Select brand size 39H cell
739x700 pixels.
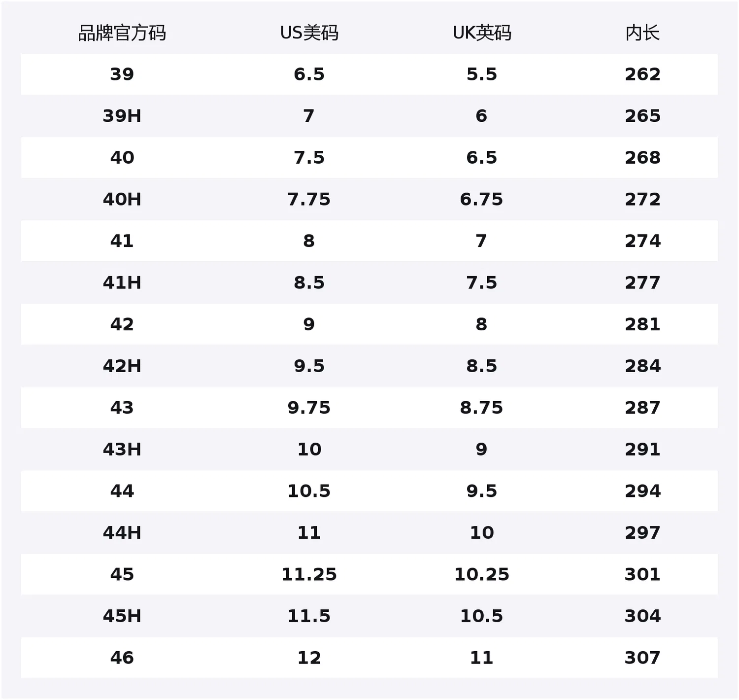122,116
